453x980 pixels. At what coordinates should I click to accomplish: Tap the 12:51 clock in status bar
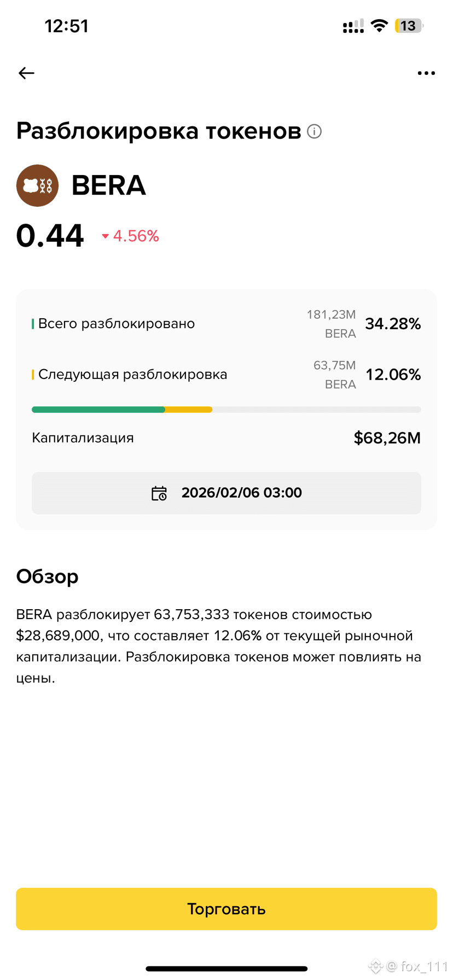pyautogui.click(x=66, y=26)
